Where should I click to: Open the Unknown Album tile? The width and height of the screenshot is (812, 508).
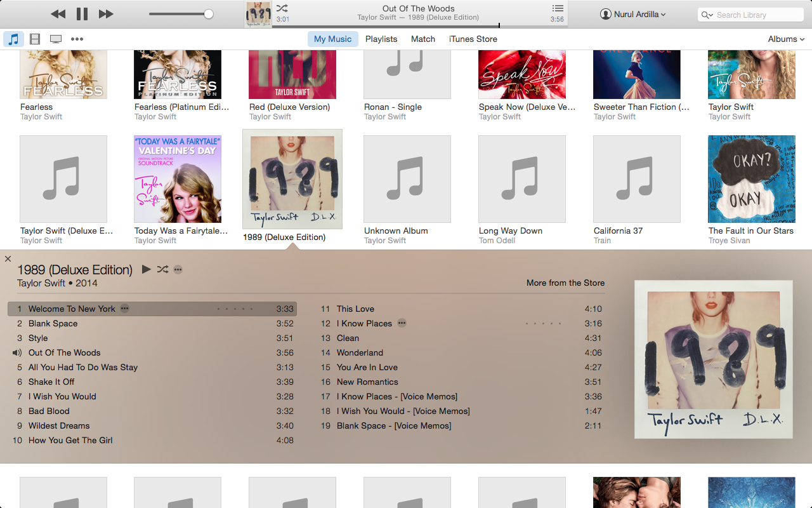click(407, 179)
